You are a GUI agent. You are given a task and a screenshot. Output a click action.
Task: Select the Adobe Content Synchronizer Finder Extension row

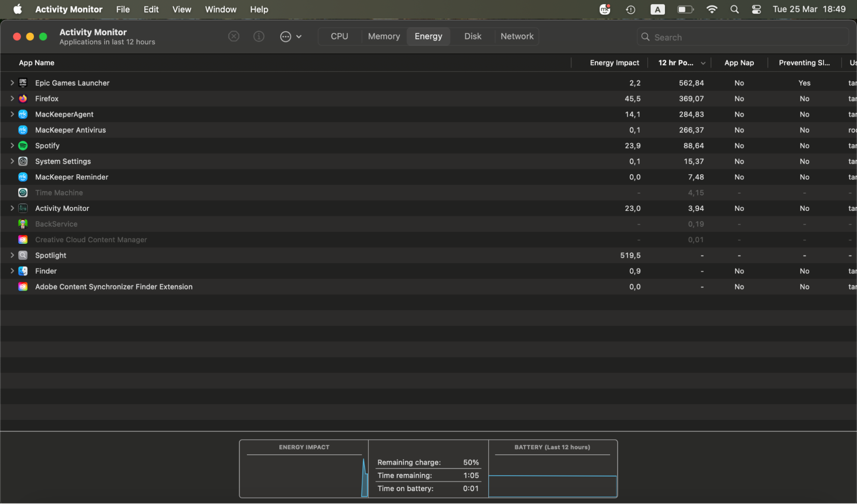click(114, 287)
